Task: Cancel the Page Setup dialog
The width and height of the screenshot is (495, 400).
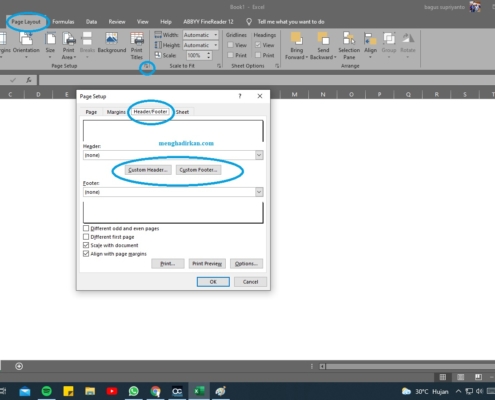Action: click(250, 282)
